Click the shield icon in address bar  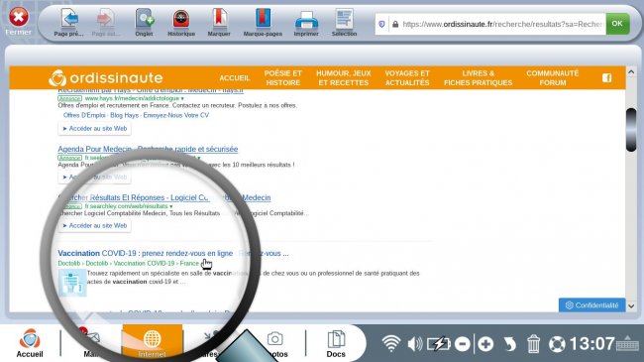point(381,24)
